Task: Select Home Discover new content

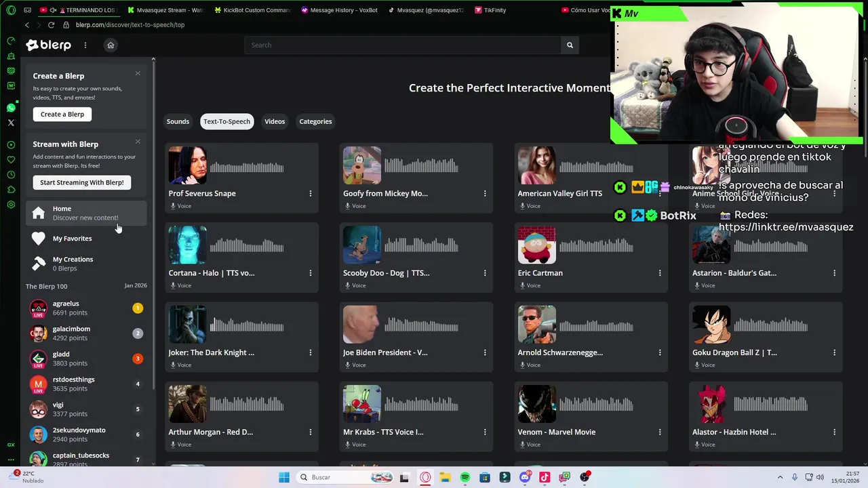Action: pos(86,213)
